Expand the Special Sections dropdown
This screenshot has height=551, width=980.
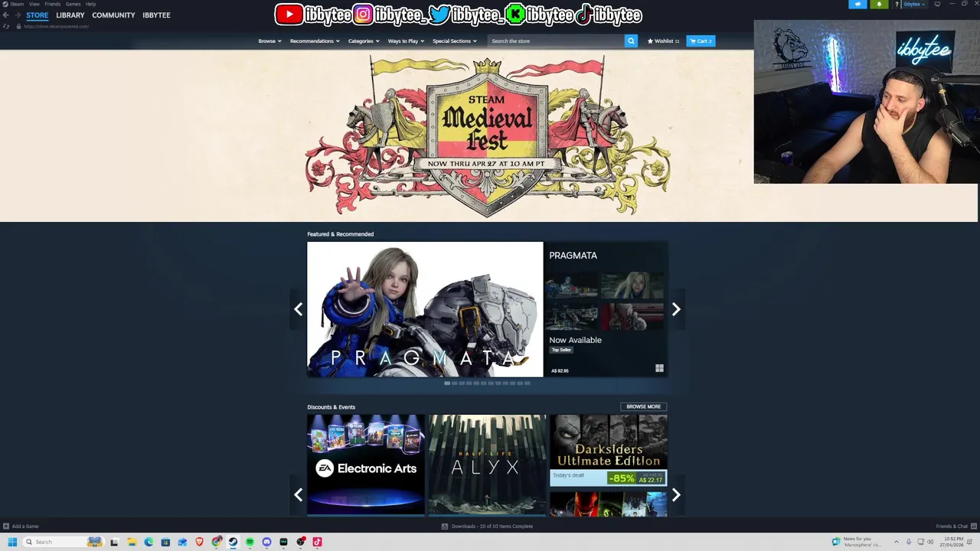tap(455, 41)
